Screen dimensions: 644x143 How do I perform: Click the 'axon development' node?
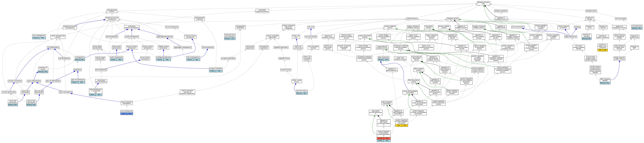[x=127, y=112]
